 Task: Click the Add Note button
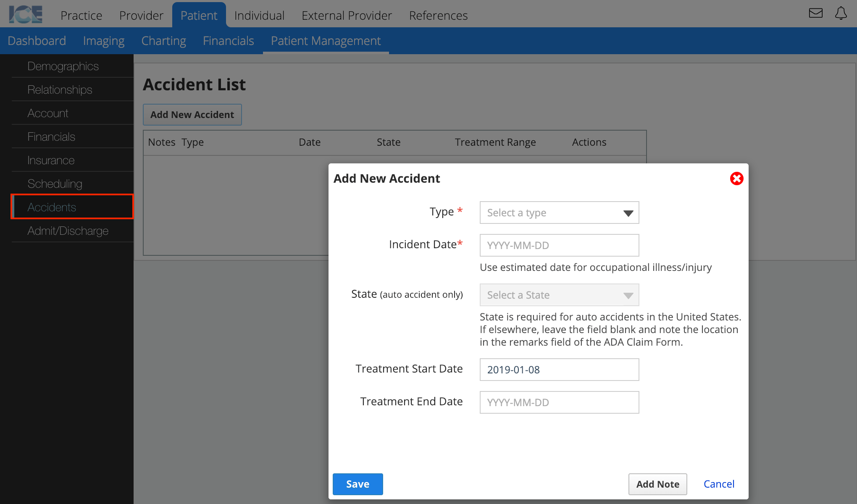[657, 484]
